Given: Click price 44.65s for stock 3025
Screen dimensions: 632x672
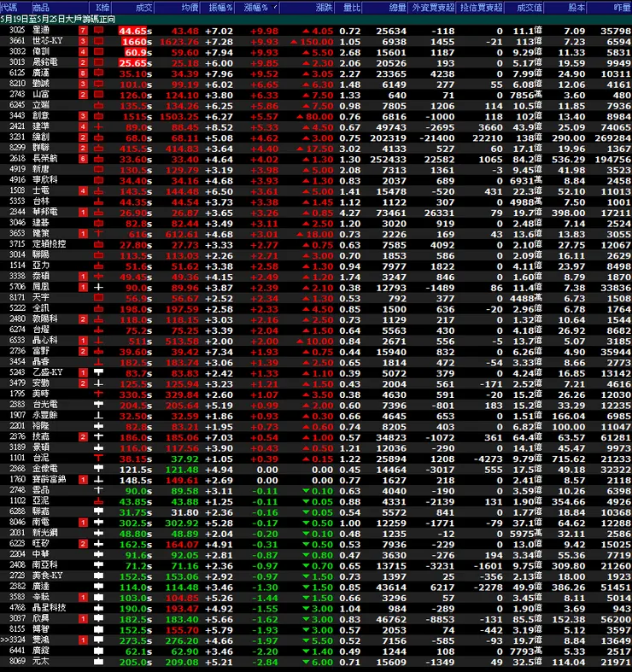Looking at the screenshot, I should (x=135, y=31).
